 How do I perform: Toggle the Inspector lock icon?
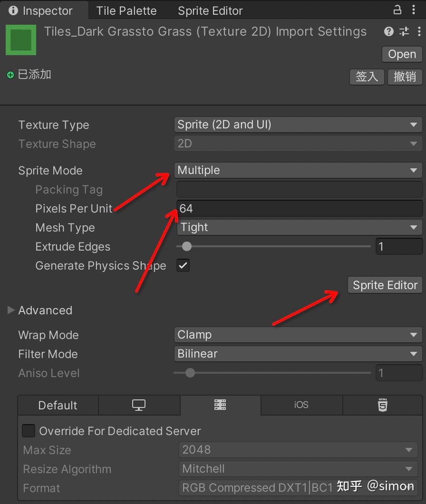coord(397,10)
